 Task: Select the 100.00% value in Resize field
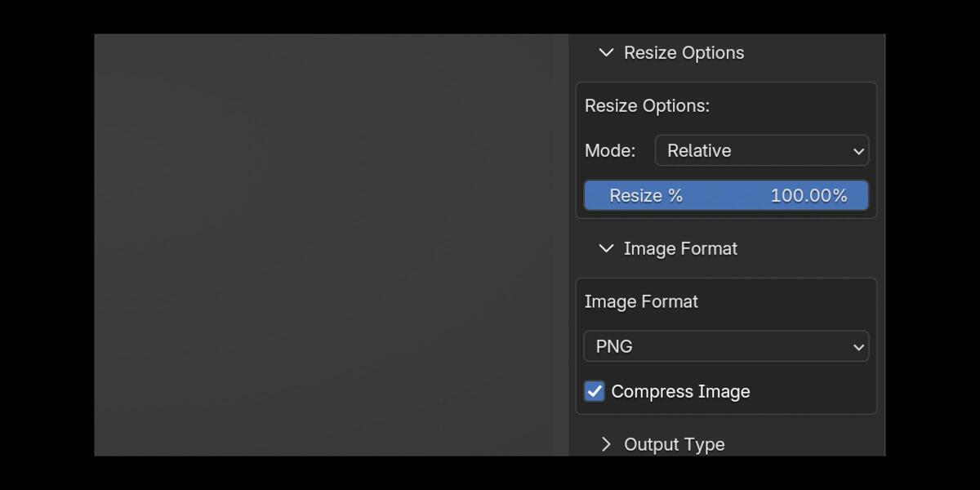(x=808, y=196)
